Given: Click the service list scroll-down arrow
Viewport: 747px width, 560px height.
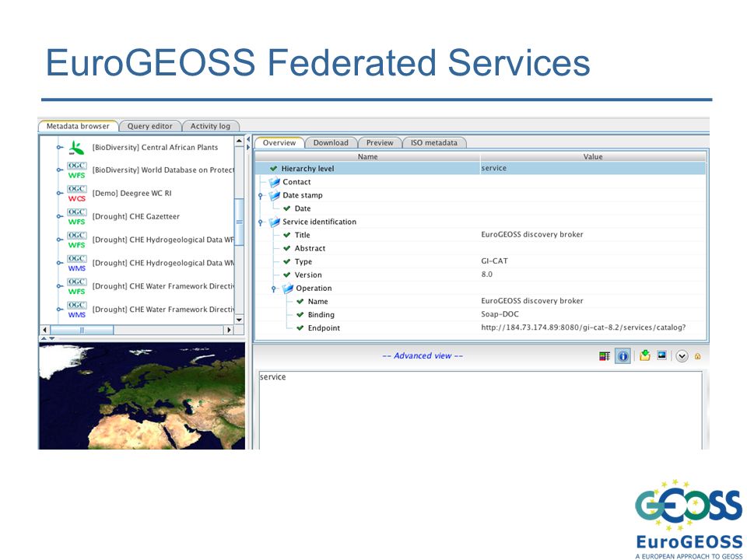Looking at the screenshot, I should 239,320.
